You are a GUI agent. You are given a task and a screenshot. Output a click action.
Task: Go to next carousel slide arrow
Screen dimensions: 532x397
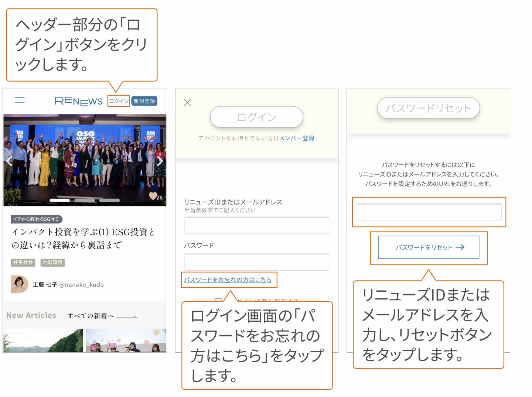(x=160, y=161)
